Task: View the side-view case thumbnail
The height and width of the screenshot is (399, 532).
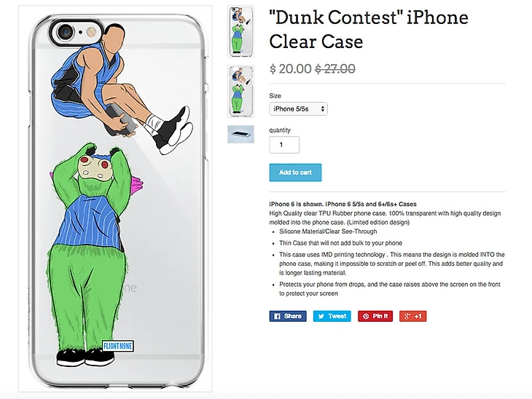Action: click(x=240, y=134)
